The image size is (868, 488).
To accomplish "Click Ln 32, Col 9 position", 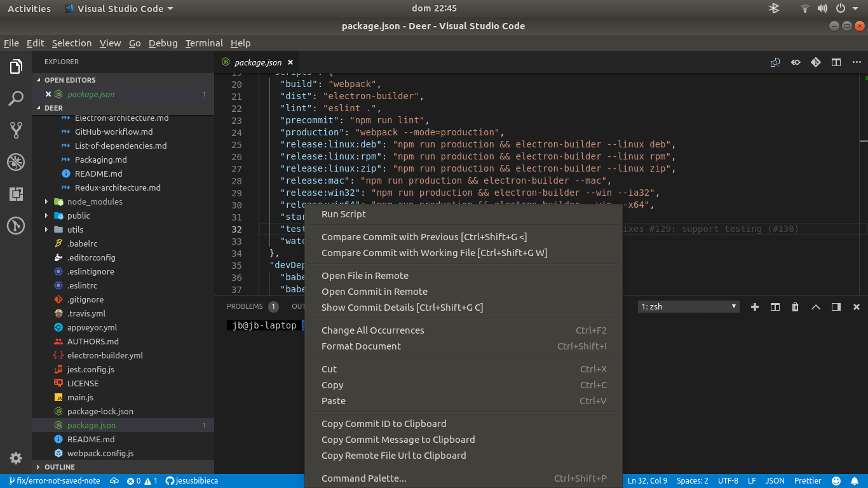I will pyautogui.click(x=648, y=481).
